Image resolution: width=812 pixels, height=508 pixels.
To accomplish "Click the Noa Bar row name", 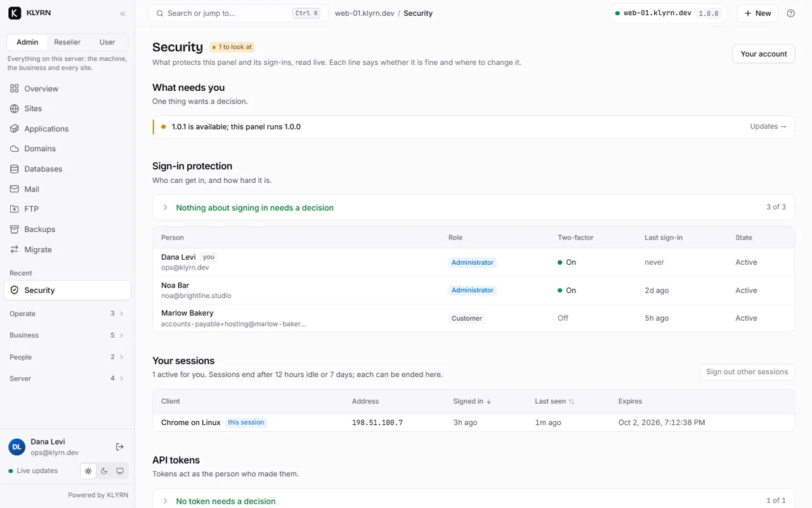I will (175, 285).
